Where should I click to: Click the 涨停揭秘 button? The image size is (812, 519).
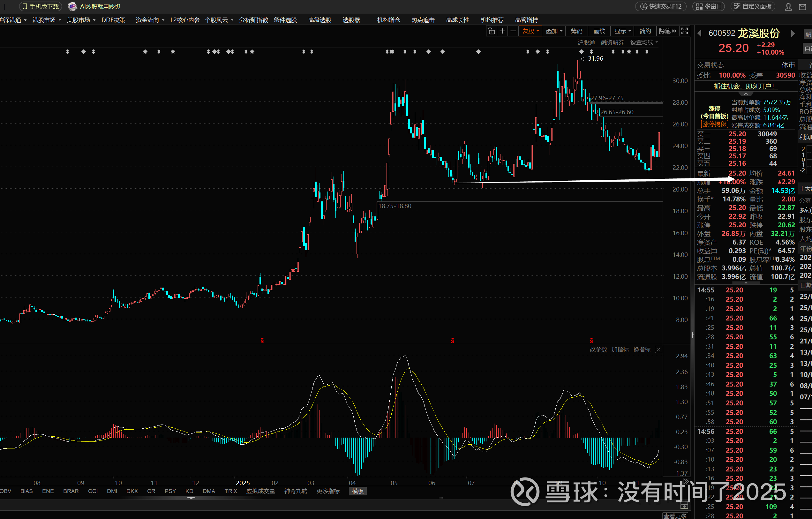click(x=714, y=124)
